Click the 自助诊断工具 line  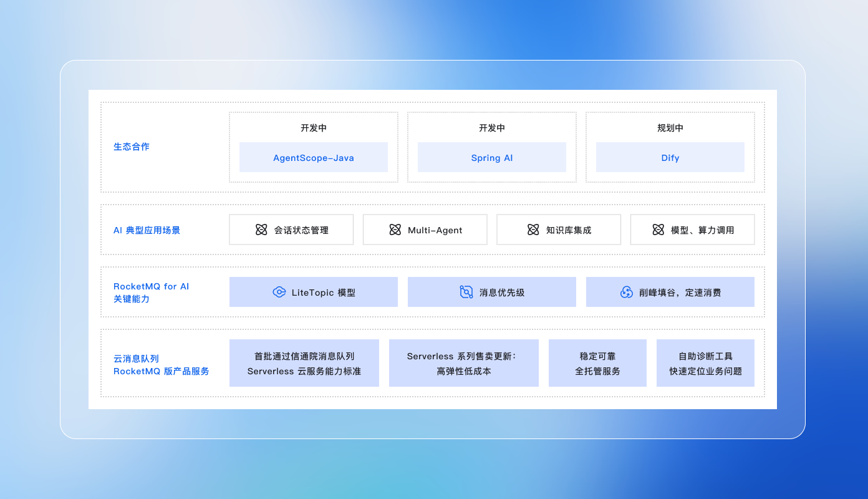click(705, 356)
